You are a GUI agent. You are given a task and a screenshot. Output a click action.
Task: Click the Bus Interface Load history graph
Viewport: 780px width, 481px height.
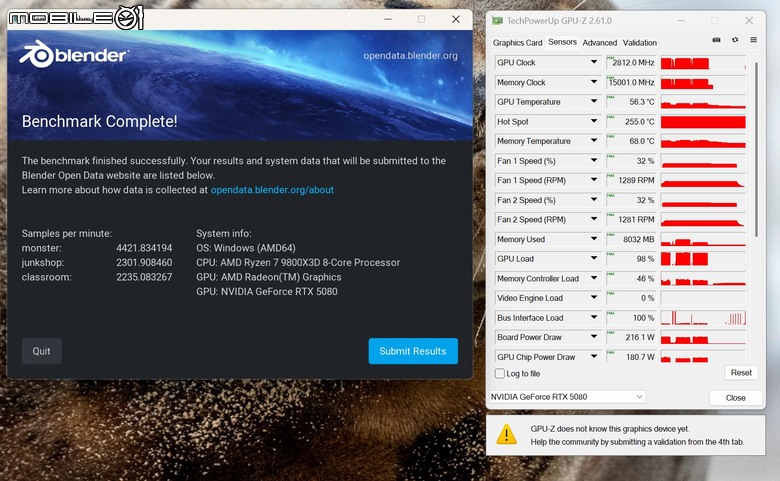(703, 317)
